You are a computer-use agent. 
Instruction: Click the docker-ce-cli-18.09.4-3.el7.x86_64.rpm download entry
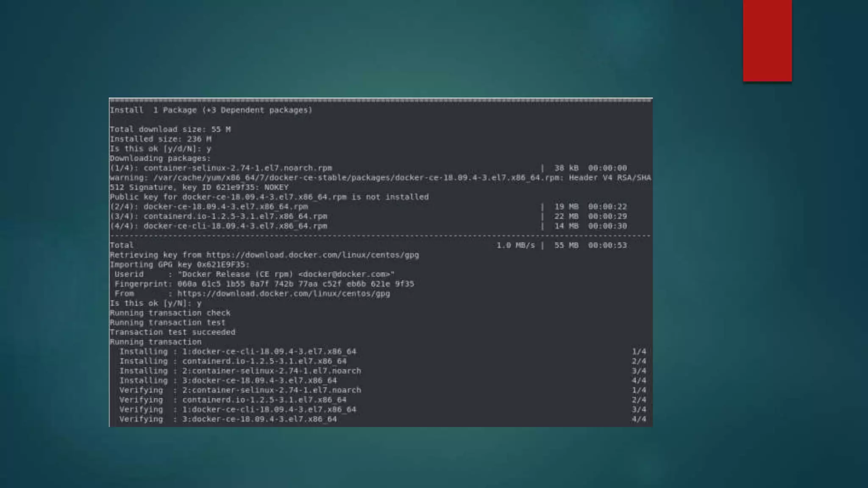235,226
